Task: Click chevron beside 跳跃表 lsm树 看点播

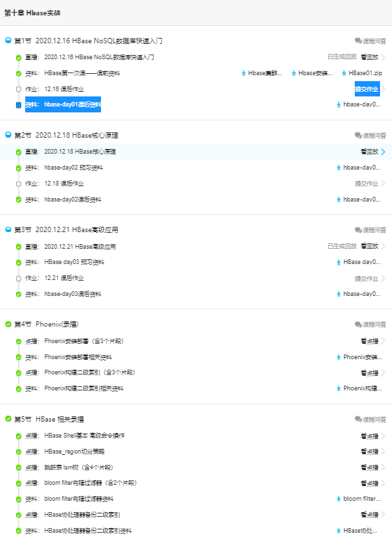Action: click(x=383, y=468)
